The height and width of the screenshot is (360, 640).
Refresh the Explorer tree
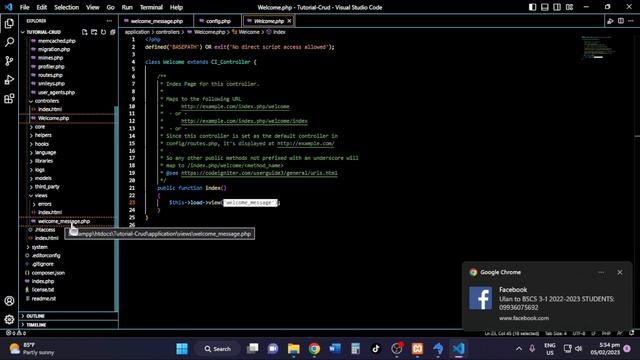[103, 32]
